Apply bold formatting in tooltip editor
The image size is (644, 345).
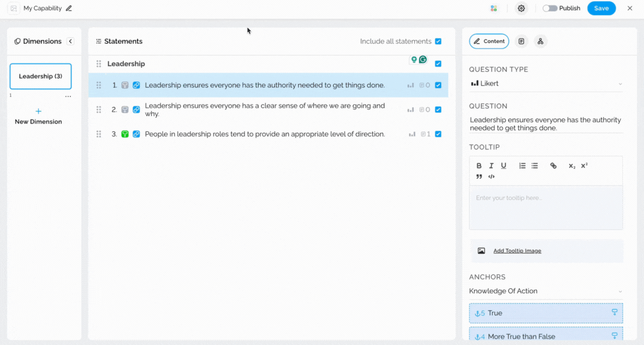tap(479, 165)
